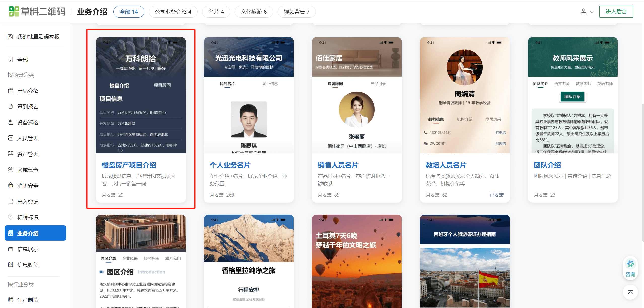The image size is (644, 308).
Task: Open the 咨询 support chat icon
Action: pos(630,264)
